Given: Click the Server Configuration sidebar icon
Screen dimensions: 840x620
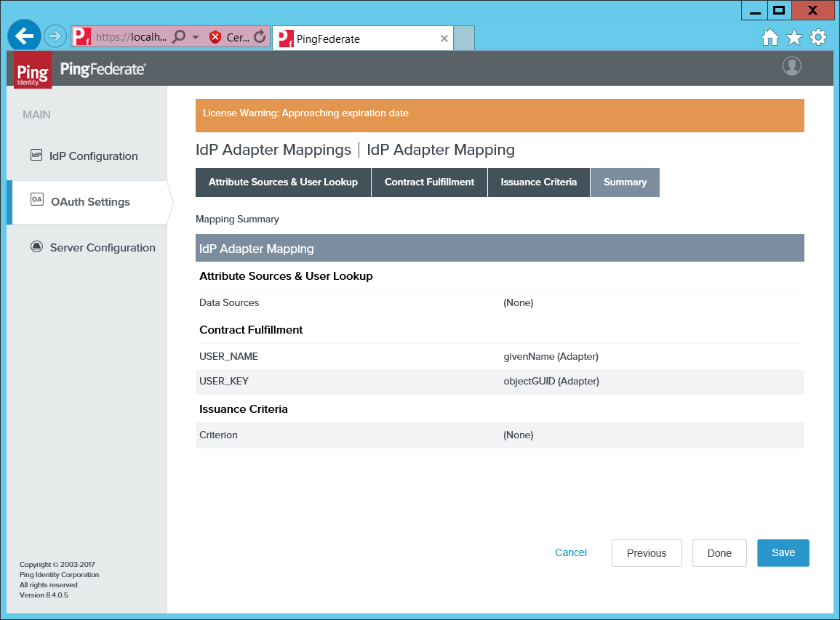Looking at the screenshot, I should tap(36, 246).
